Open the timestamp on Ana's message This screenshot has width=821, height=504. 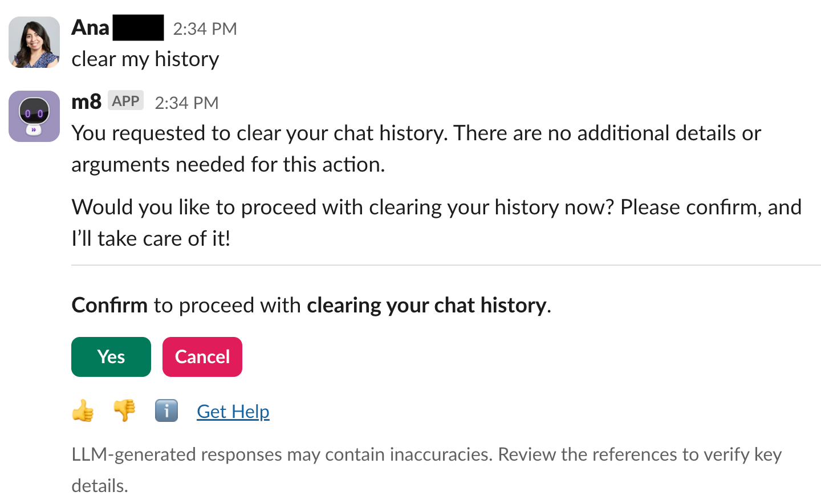pyautogui.click(x=205, y=29)
